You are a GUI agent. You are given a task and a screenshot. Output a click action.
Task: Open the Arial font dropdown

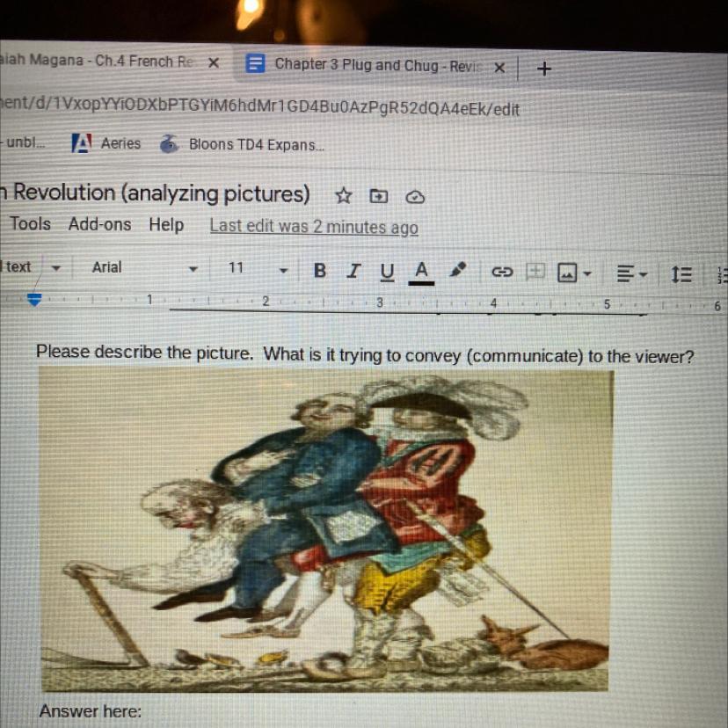(144, 267)
